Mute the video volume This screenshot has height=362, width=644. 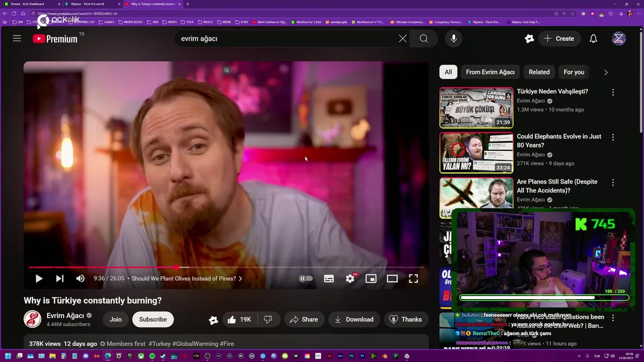[x=80, y=279]
